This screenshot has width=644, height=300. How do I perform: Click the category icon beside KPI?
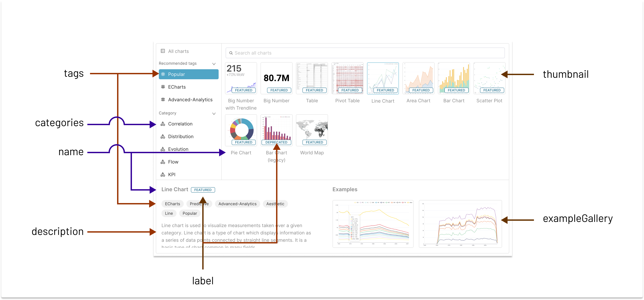pyautogui.click(x=163, y=175)
